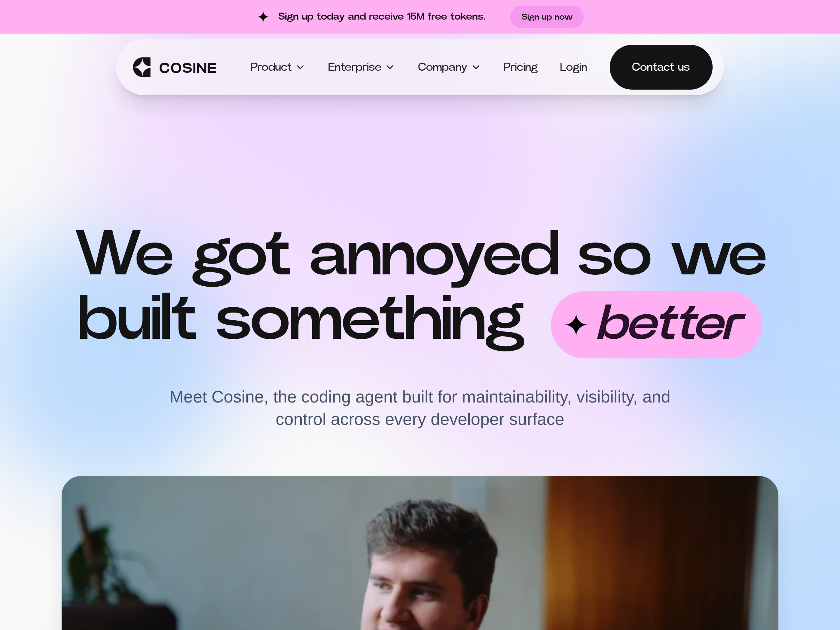840x630 pixels.
Task: Click the Contact us button
Action: pyautogui.click(x=661, y=67)
